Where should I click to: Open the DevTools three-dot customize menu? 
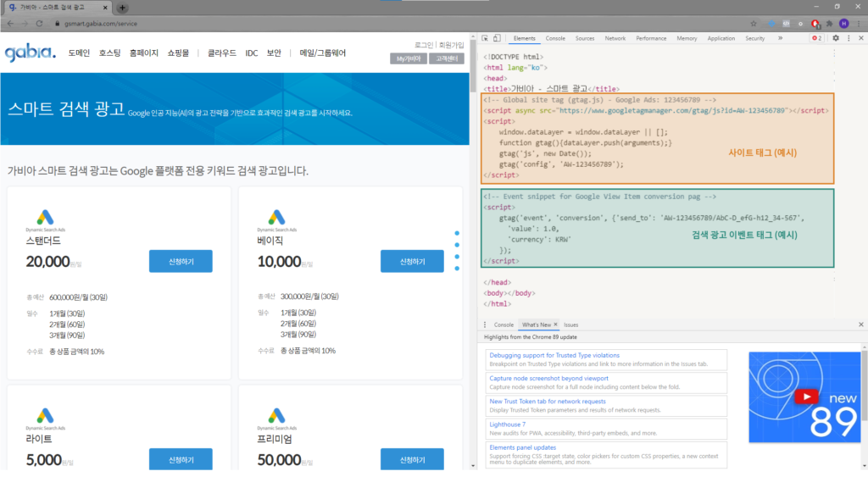[849, 38]
